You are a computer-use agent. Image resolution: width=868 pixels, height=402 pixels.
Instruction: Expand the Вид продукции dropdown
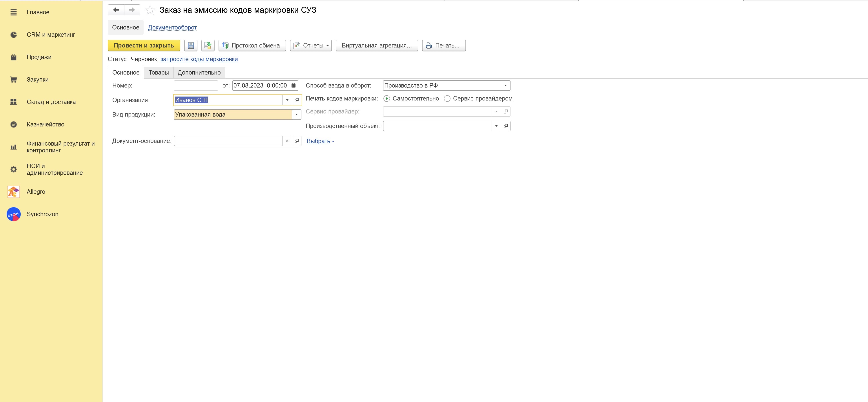point(297,115)
